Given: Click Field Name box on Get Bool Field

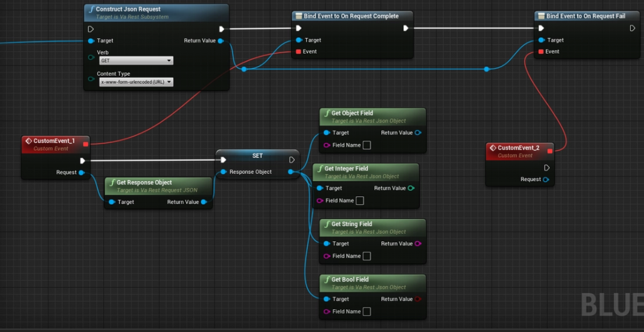Looking at the screenshot, I should 367,311.
